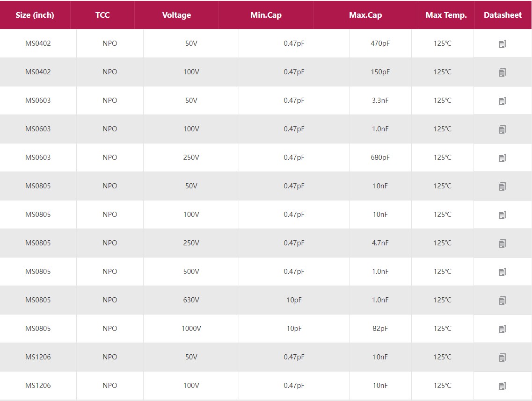Click datasheet icon in MS0603 100V row

tap(502, 129)
